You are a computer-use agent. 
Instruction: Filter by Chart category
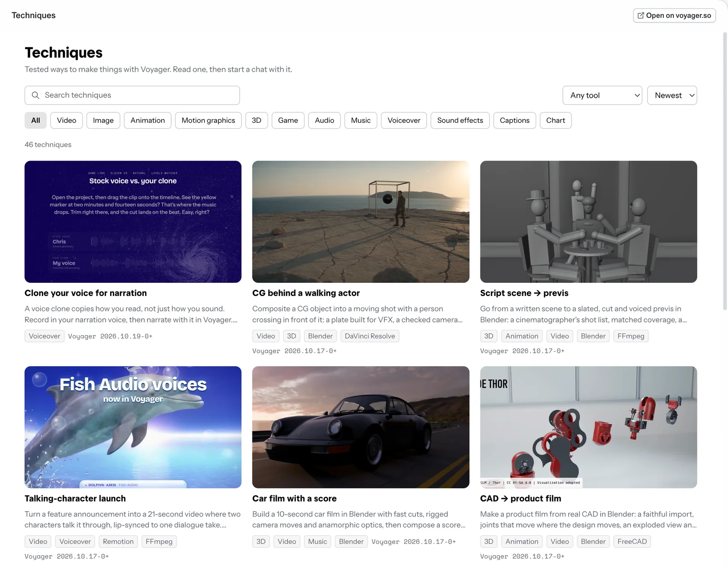556,121
